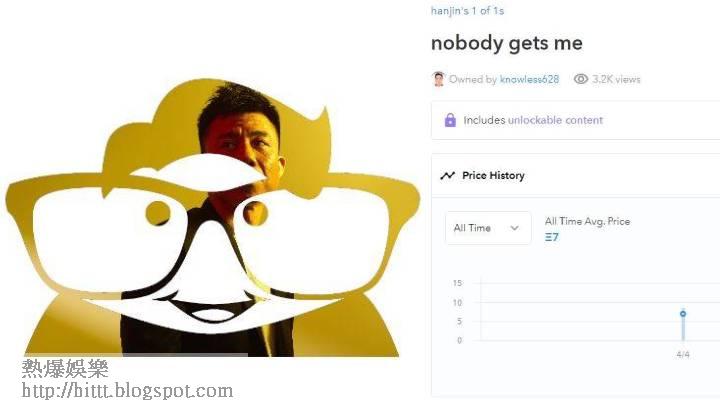Click the Includes unlockable content box
The height and width of the screenshot is (405, 720).
coord(575,120)
